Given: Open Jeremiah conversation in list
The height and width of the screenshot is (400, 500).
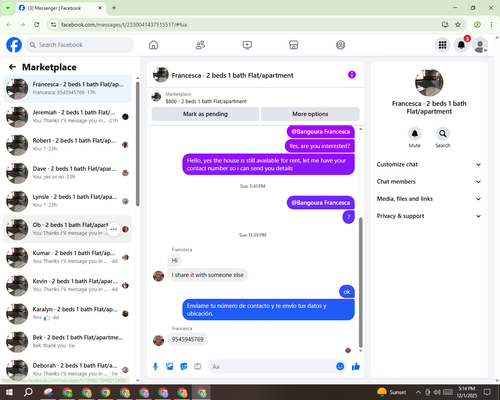Looking at the screenshot, I should click(67, 117).
